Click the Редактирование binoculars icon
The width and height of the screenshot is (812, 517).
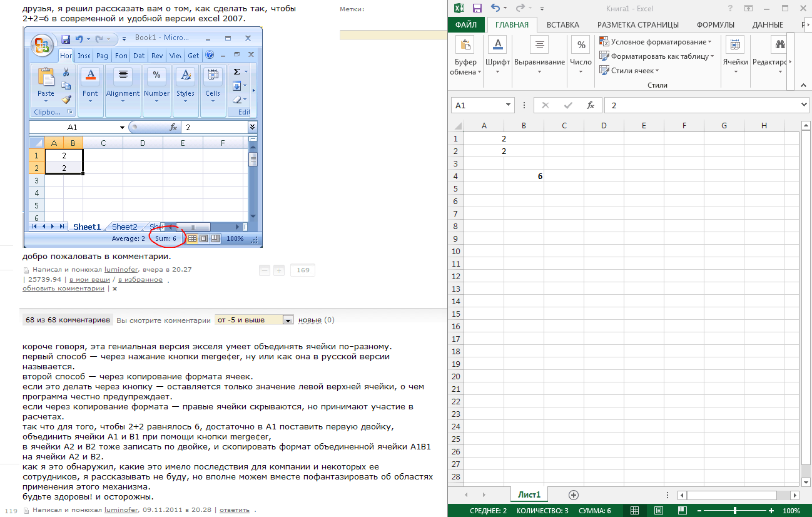coord(779,45)
